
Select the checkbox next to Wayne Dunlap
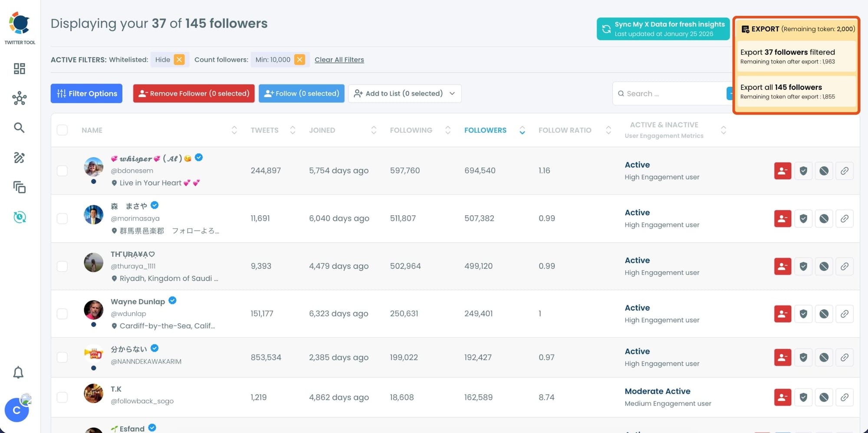click(x=62, y=314)
